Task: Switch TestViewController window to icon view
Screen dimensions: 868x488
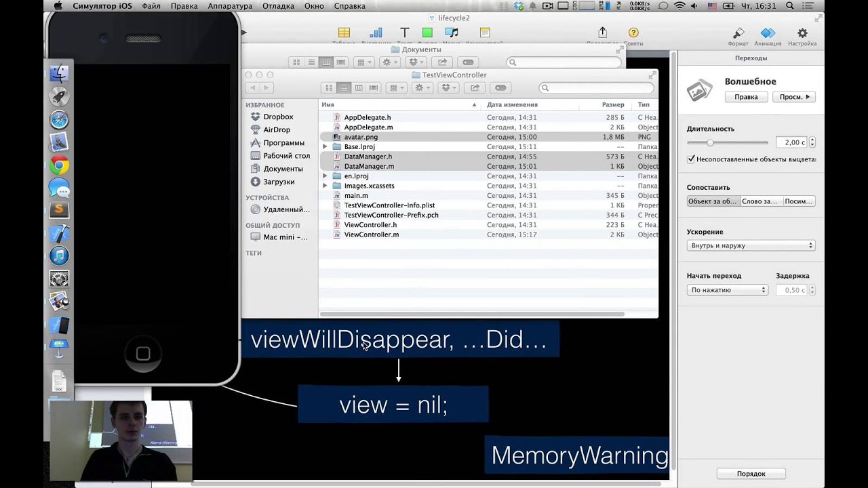Action: point(329,87)
